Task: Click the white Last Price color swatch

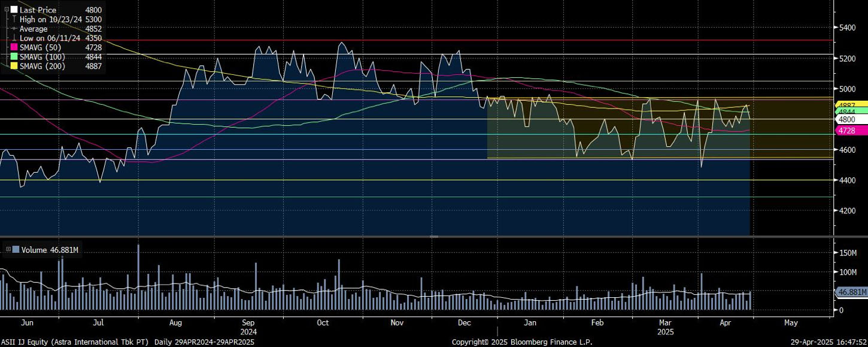Action: 14,10
